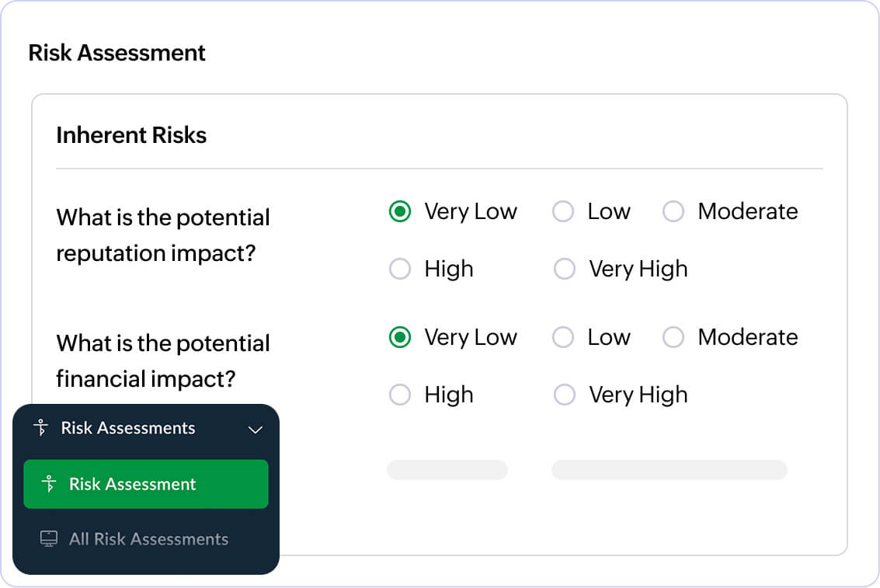The width and height of the screenshot is (880, 588).
Task: Click the short gray placeholder bar
Action: pos(447,469)
